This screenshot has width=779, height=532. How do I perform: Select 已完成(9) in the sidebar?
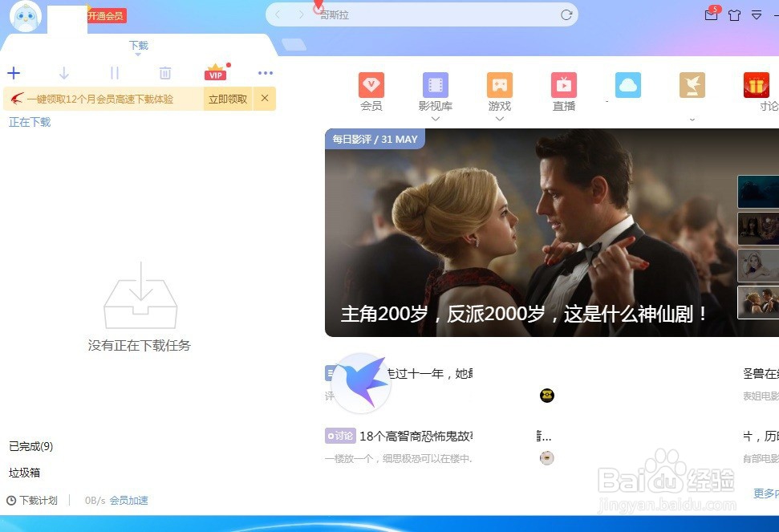click(x=30, y=445)
